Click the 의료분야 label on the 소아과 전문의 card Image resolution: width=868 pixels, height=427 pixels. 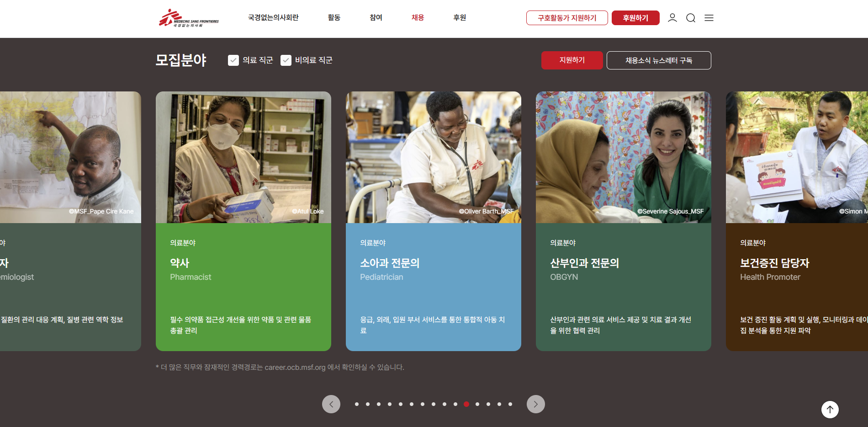point(373,243)
